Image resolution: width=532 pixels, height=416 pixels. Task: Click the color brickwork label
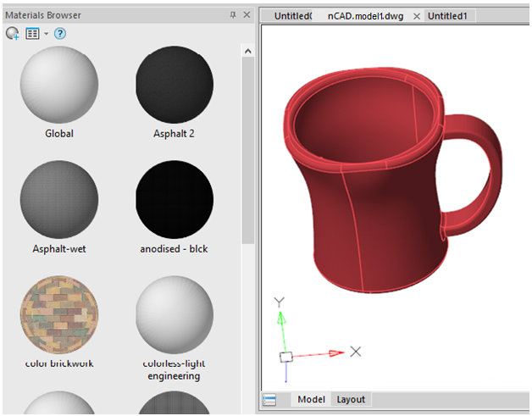[59, 363]
